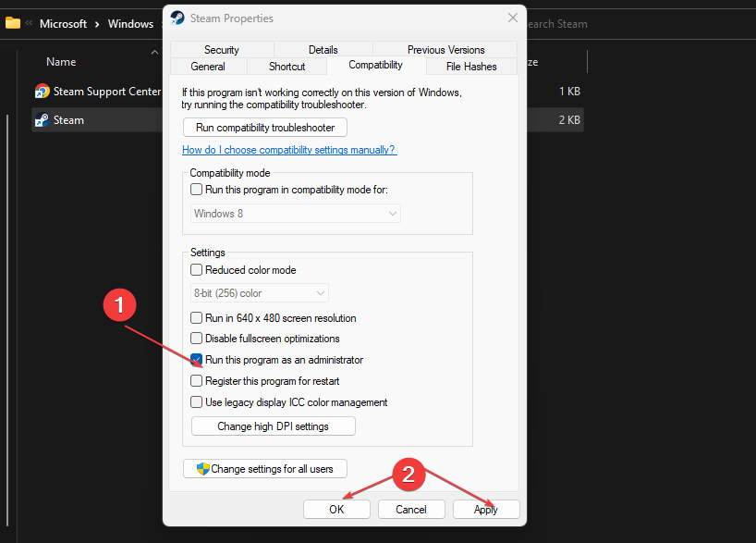Check Disable fullscreen optimizations
This screenshot has height=543, width=756.
coord(196,338)
